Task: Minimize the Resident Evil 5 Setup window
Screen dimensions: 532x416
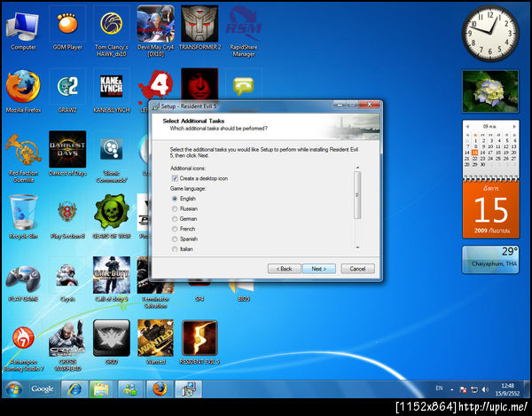Action: (x=340, y=105)
